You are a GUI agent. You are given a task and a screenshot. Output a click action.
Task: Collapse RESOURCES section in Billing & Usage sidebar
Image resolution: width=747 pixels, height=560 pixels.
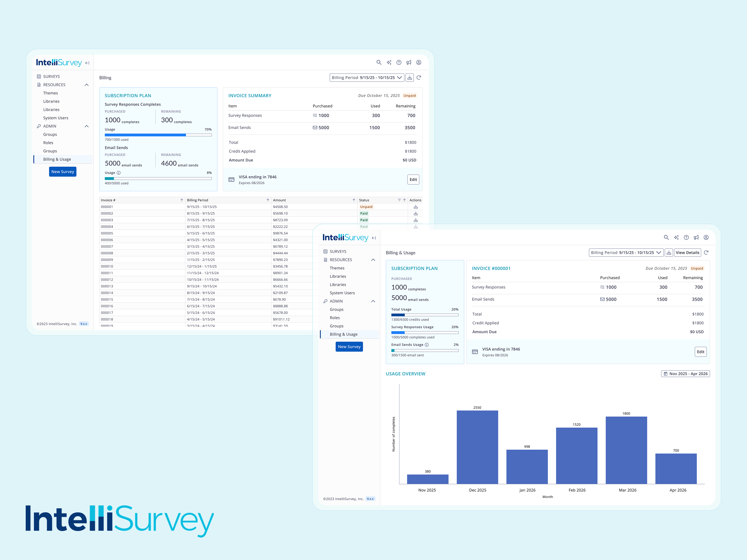coord(373,260)
